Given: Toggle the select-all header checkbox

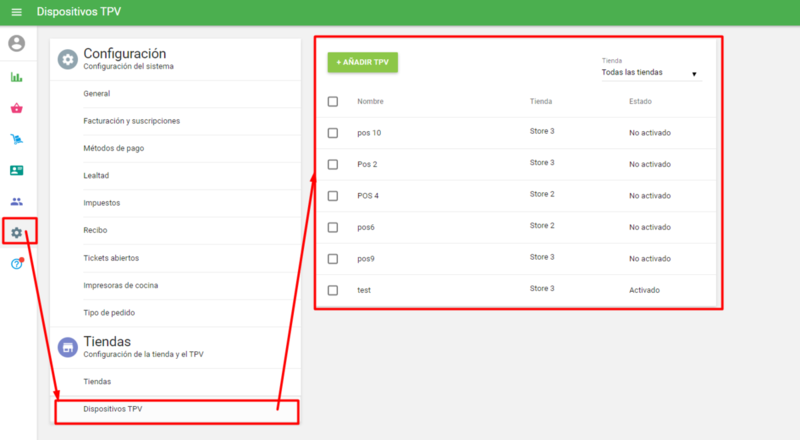Looking at the screenshot, I should pyautogui.click(x=333, y=101).
